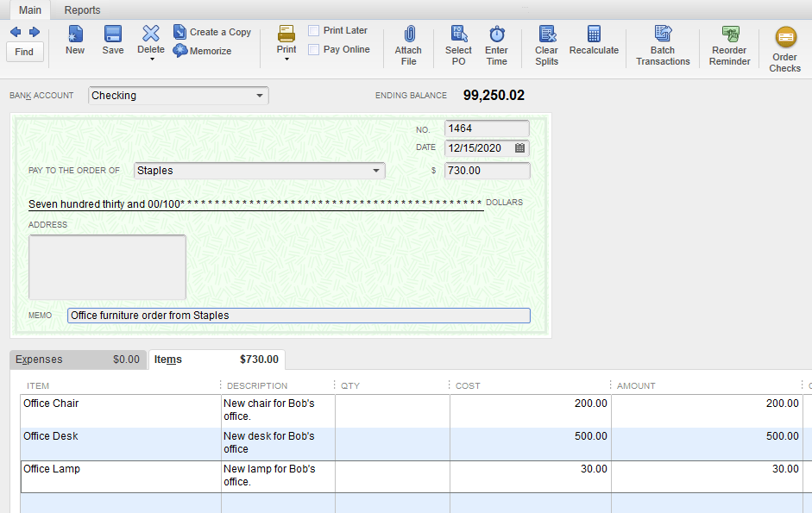812x513 pixels.
Task: Click the Recalculate calculator icon
Action: click(x=594, y=34)
